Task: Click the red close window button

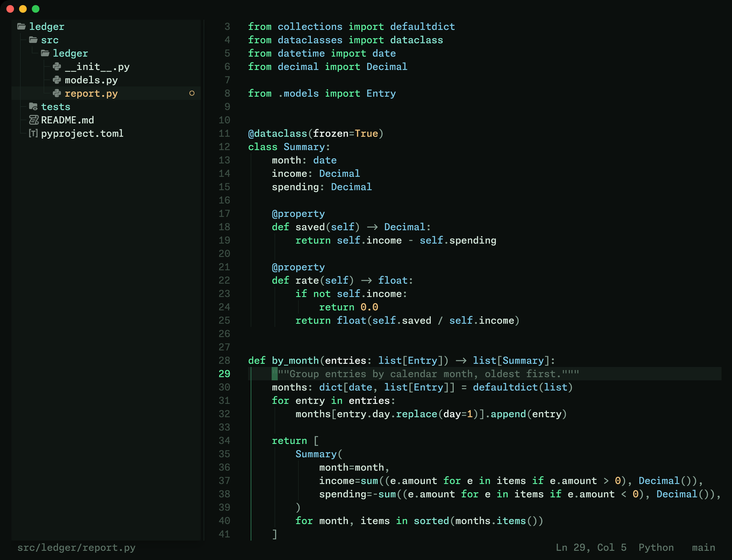Action: click(x=10, y=9)
